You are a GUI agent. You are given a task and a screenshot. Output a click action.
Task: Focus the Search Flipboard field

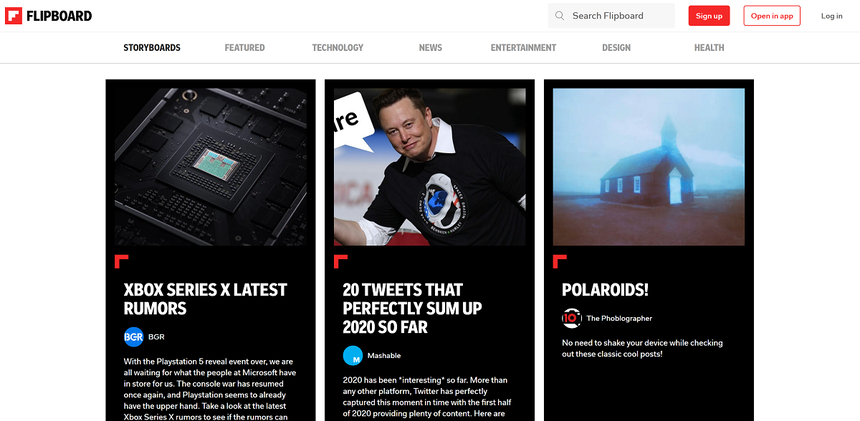click(611, 16)
